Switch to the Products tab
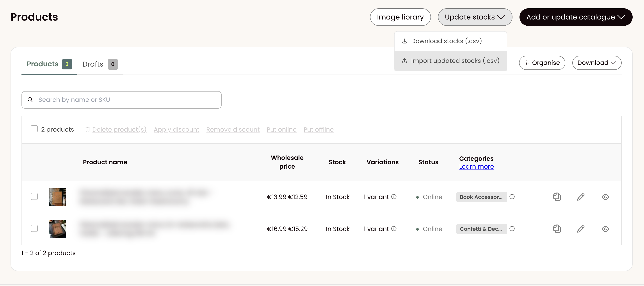The width and height of the screenshot is (644, 286). (49, 64)
